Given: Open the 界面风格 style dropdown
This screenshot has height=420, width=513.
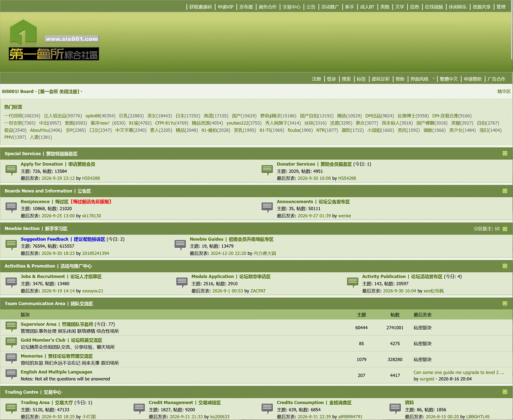Looking at the screenshot, I should 423,79.
